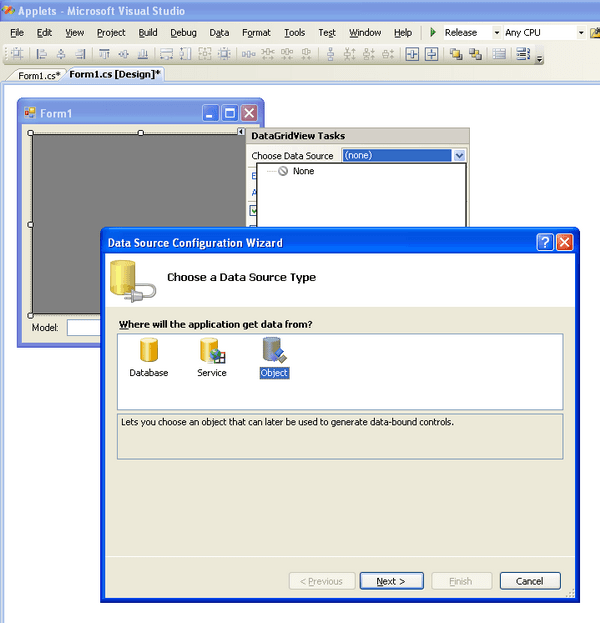Click the Align Tops toolbar icon

(105, 54)
